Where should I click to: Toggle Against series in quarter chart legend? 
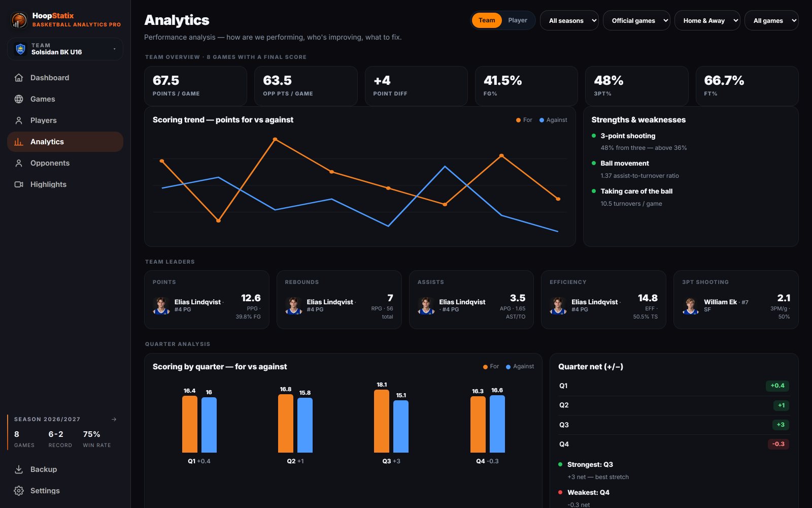tap(520, 366)
